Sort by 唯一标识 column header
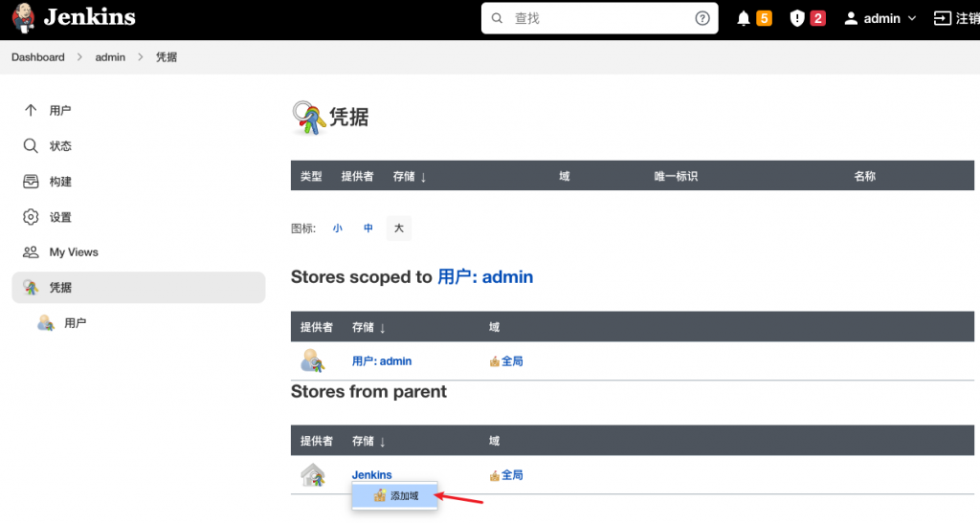This screenshot has height=523, width=980. pos(676,176)
